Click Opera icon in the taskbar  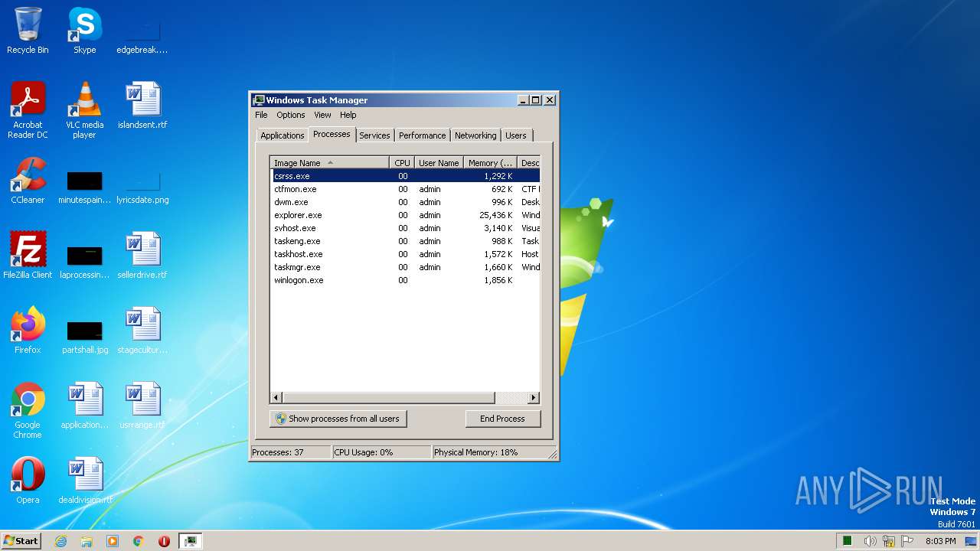point(164,541)
